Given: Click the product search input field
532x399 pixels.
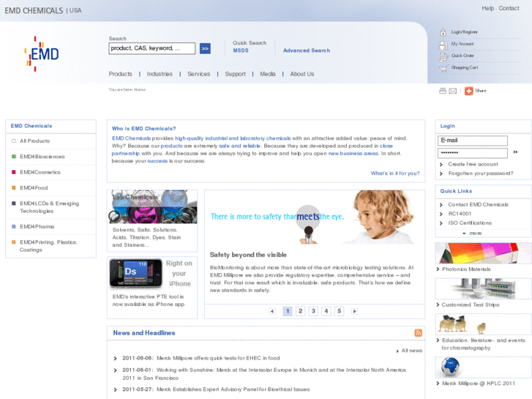Looking at the screenshot, I should [152, 48].
